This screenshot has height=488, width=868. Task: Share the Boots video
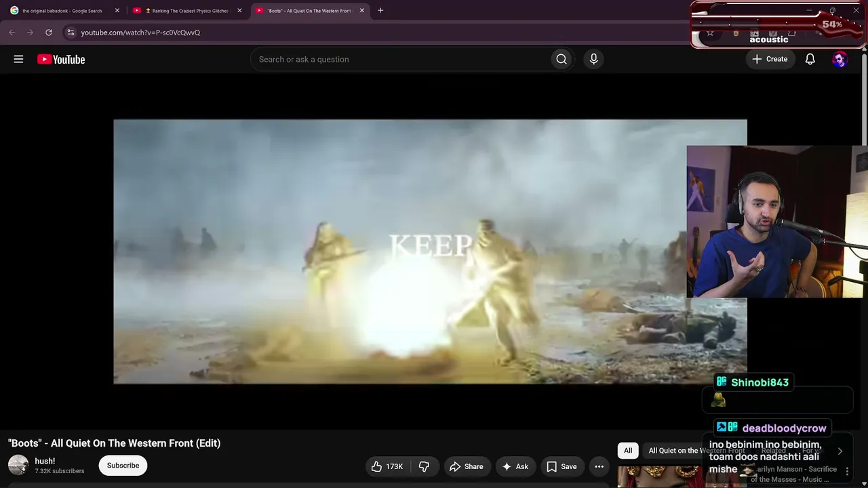tap(466, 466)
